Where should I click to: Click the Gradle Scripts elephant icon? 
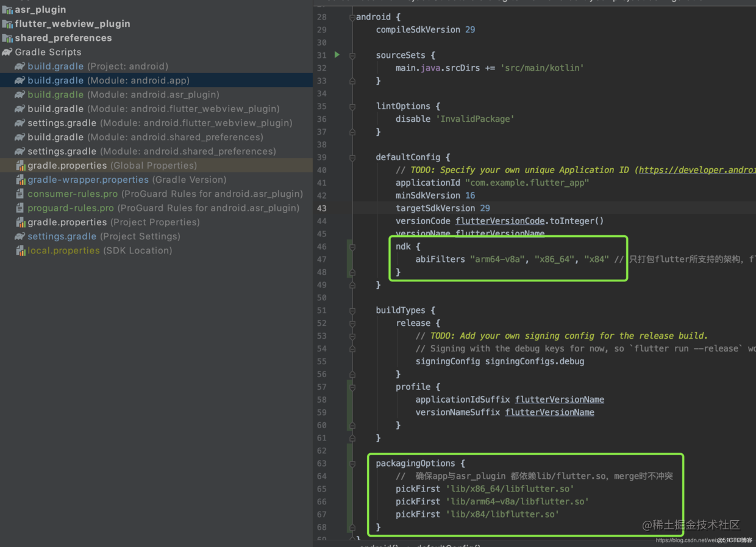click(7, 52)
